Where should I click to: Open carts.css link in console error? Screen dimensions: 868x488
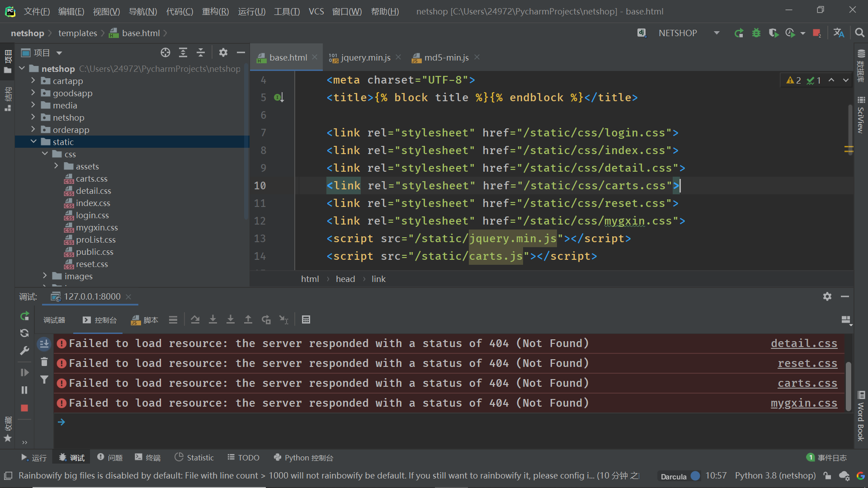(807, 383)
